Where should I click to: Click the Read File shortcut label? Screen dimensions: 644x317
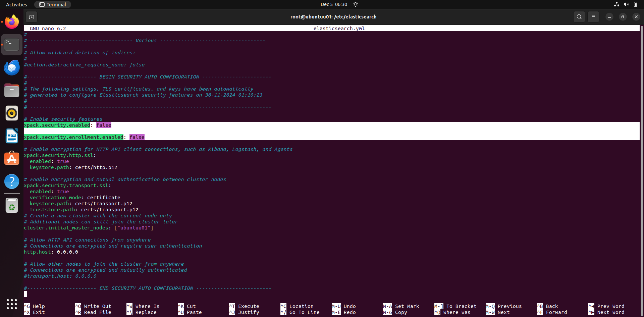pos(98,312)
